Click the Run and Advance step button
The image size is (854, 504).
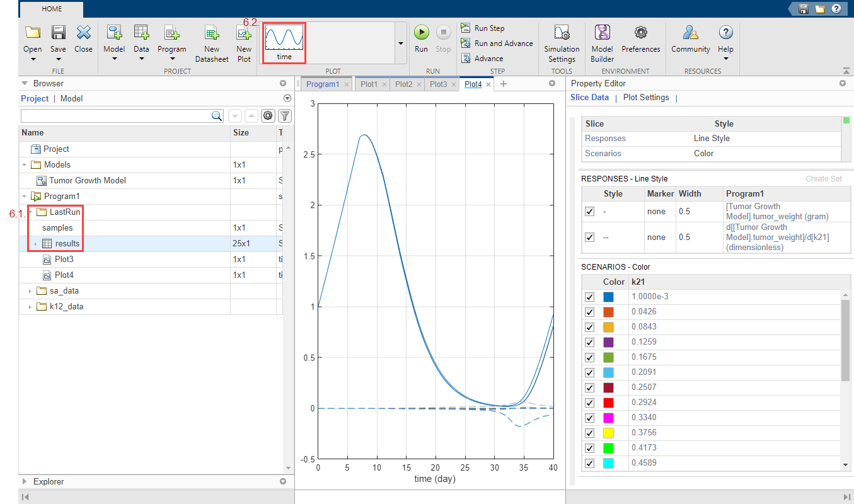click(x=497, y=43)
